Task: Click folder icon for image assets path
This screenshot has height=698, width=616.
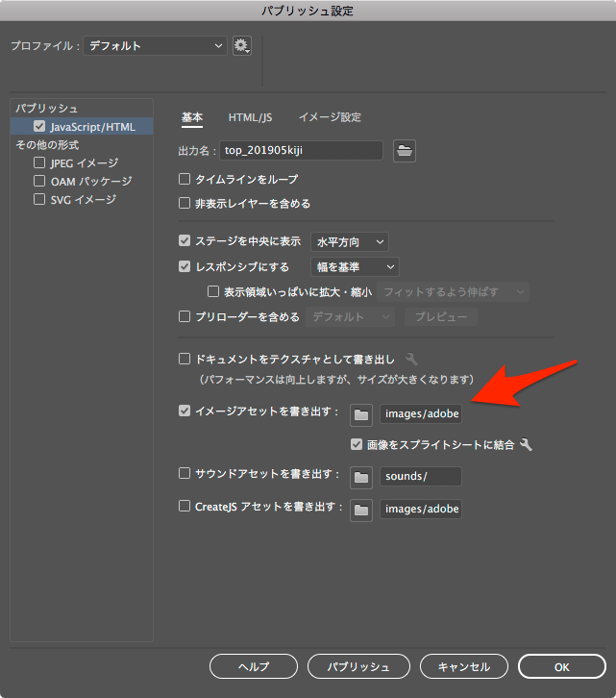Action: (x=361, y=414)
